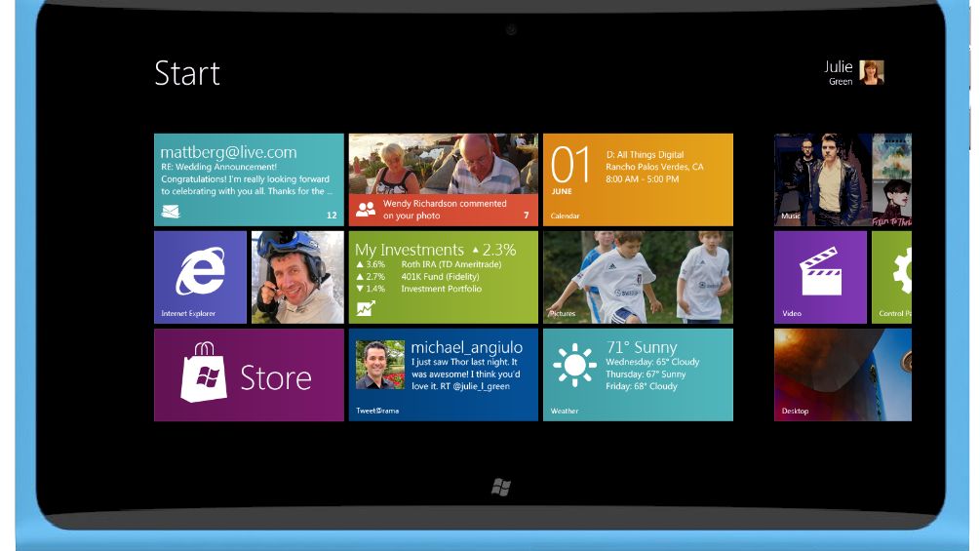
Task: Click the unread mail count 12
Action: (332, 215)
